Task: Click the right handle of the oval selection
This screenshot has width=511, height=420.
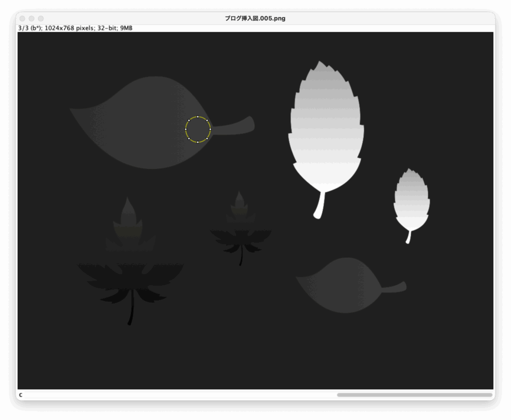Action: click(x=211, y=129)
